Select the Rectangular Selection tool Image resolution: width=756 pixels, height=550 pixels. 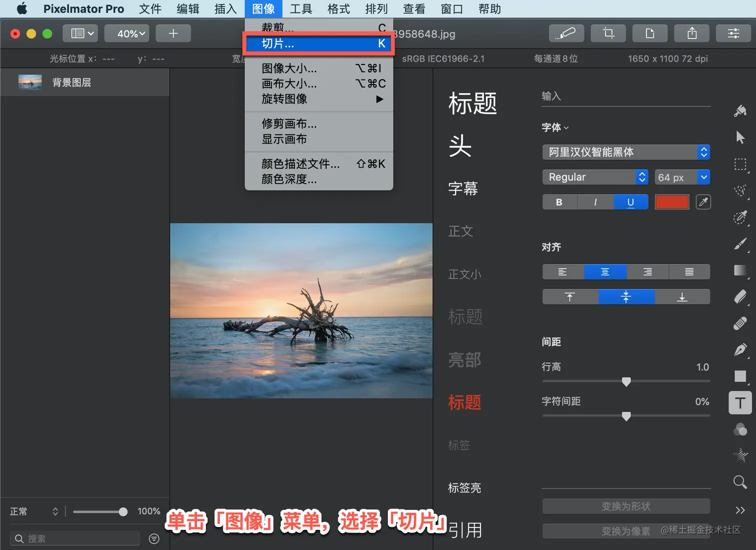tap(740, 165)
